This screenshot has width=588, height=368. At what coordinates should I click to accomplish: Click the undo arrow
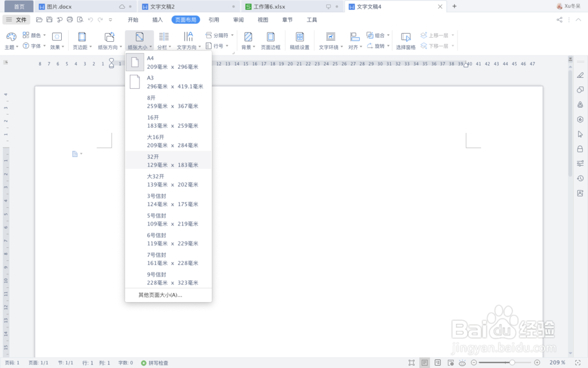pos(90,19)
